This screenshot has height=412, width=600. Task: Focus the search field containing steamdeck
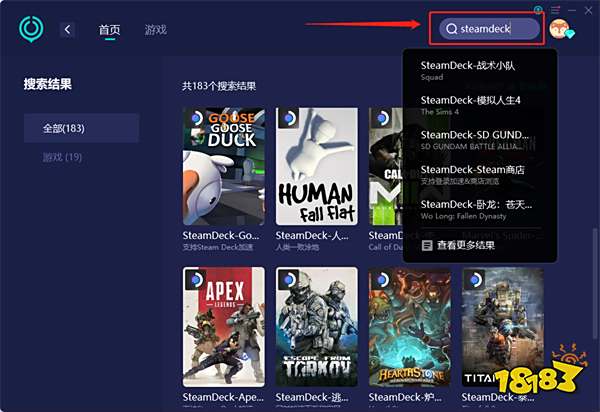(x=489, y=29)
